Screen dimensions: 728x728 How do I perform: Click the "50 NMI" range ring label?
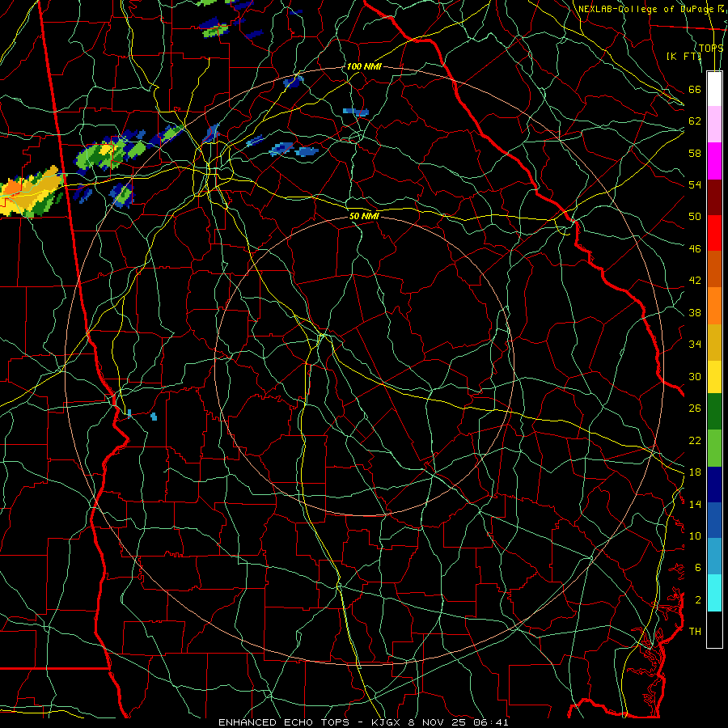coord(365,216)
